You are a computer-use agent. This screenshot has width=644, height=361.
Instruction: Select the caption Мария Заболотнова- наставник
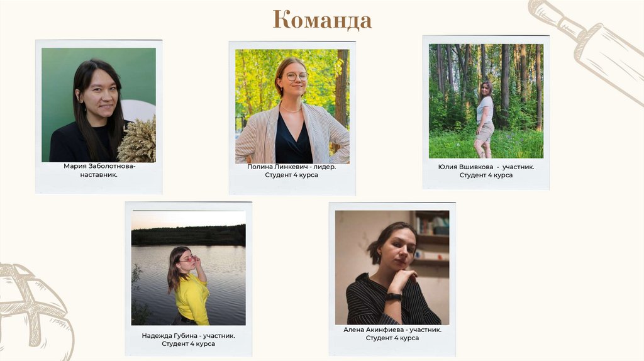coord(99,170)
